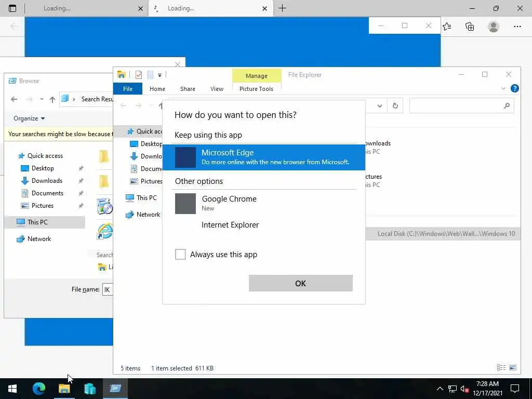Image resolution: width=532 pixels, height=399 pixels.
Task: Click the File Explorer help icon
Action: point(514,88)
